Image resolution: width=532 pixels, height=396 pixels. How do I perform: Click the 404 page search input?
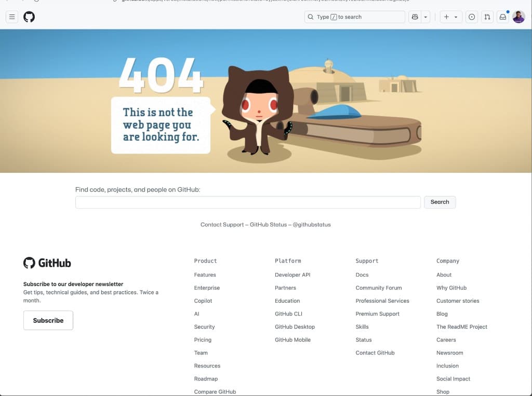tap(248, 202)
